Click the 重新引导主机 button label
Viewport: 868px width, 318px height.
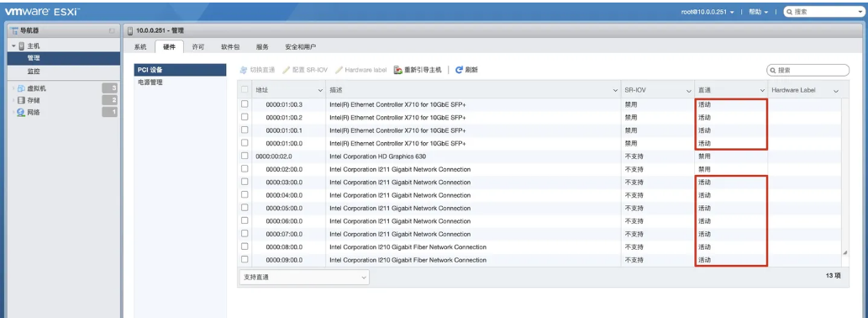click(x=423, y=70)
